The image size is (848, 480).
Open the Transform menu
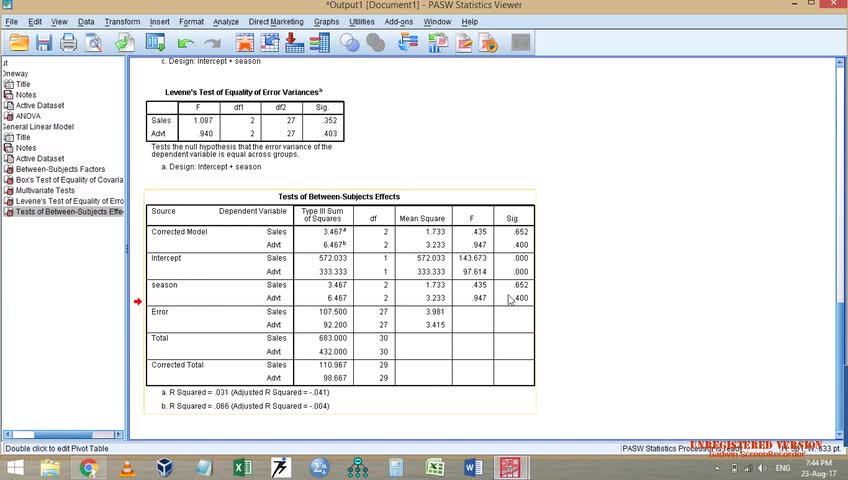pos(122,22)
